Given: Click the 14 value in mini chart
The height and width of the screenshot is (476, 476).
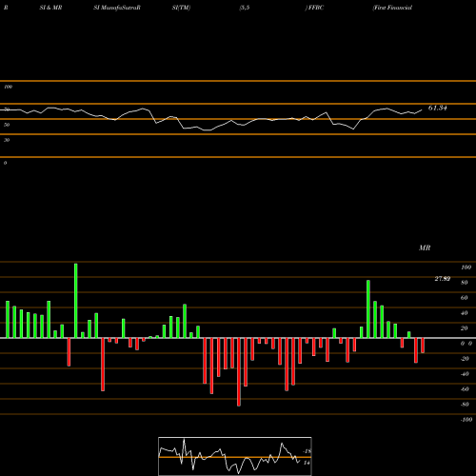Looking at the screenshot, I should point(307,463).
